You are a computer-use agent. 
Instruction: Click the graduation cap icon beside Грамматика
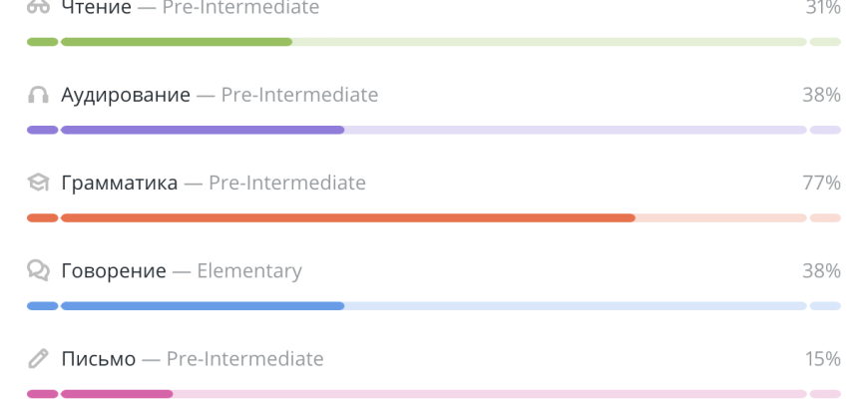pos(38,184)
